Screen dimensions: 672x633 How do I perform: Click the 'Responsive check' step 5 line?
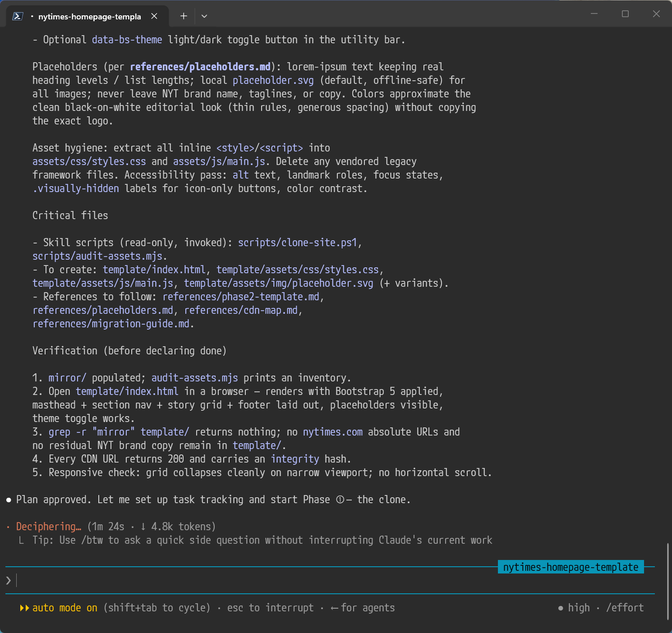tap(262, 472)
